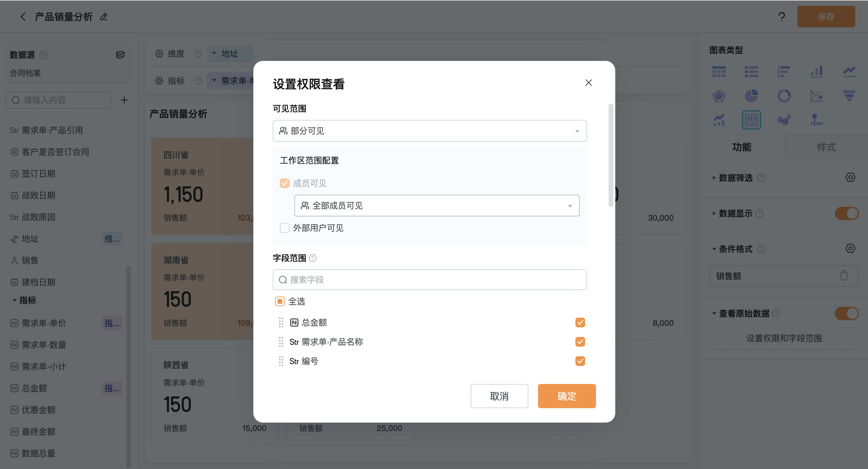
Task: Click the 销售额 conditional format entry
Action: coord(784,276)
